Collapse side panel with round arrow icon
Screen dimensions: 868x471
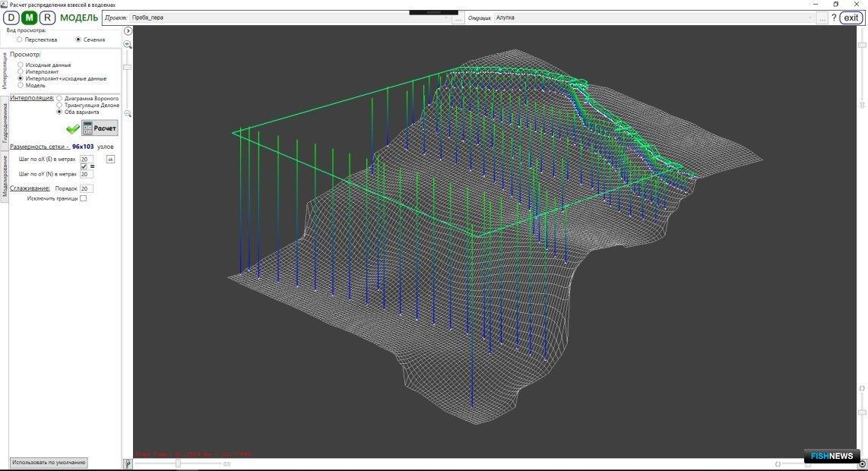tap(128, 31)
